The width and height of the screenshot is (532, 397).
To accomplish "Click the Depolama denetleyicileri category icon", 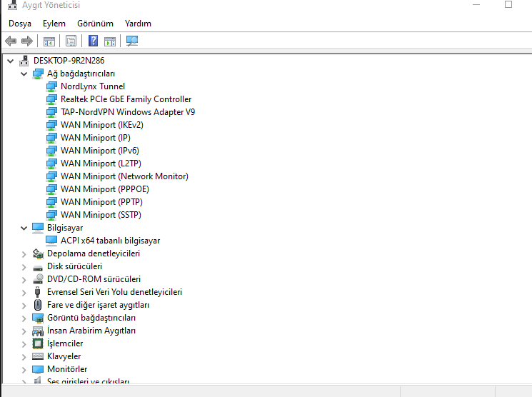I will tap(38, 253).
